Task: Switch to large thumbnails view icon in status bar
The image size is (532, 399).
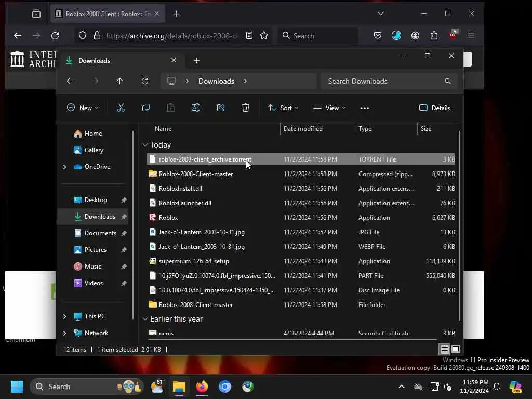Action: (456, 349)
